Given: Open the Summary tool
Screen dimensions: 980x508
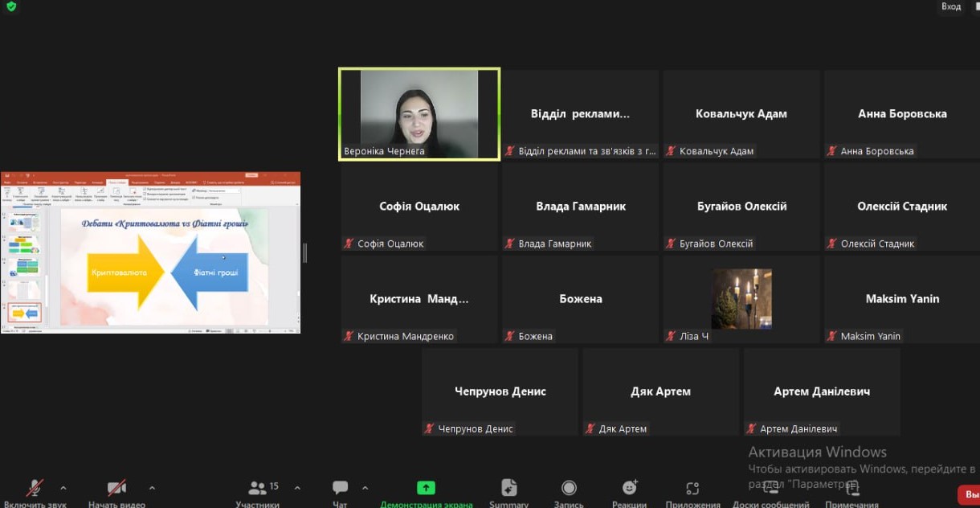Looking at the screenshot, I should point(508,489).
